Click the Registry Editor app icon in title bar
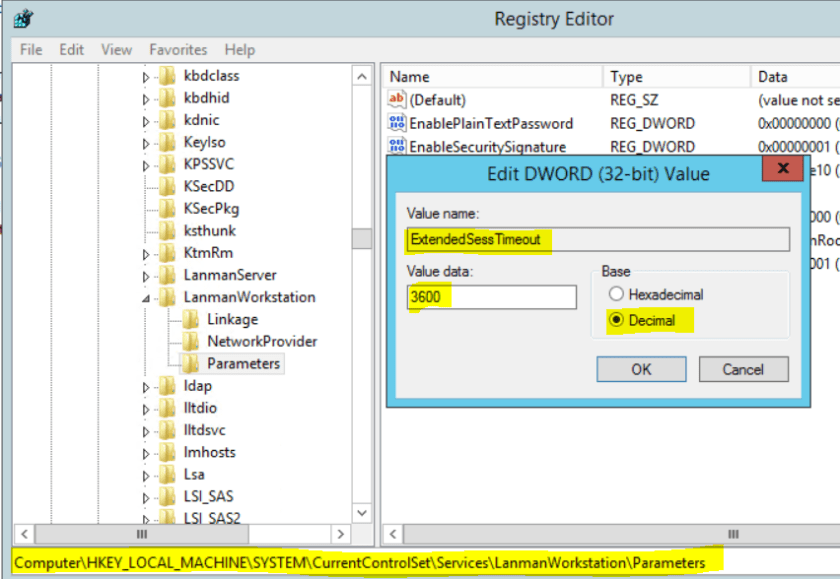 tap(23, 19)
